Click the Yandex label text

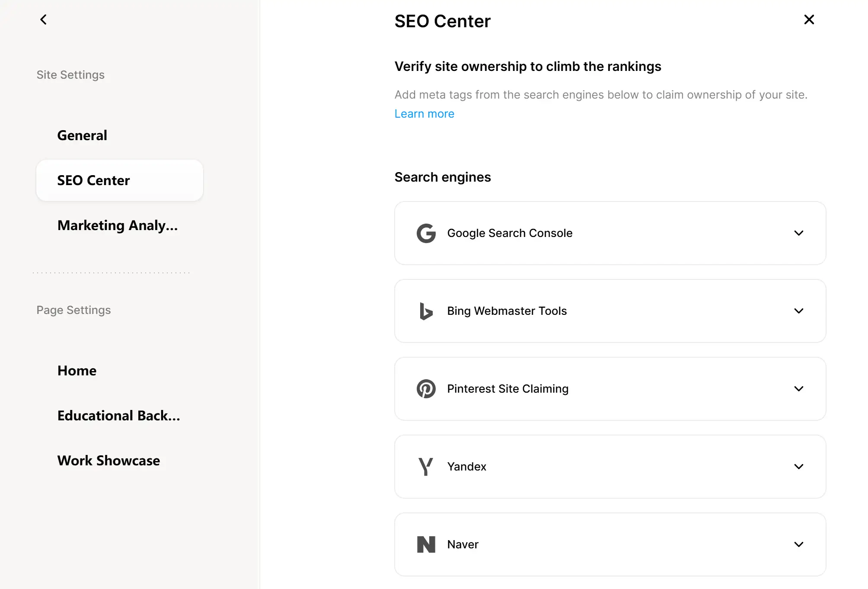coord(466,467)
